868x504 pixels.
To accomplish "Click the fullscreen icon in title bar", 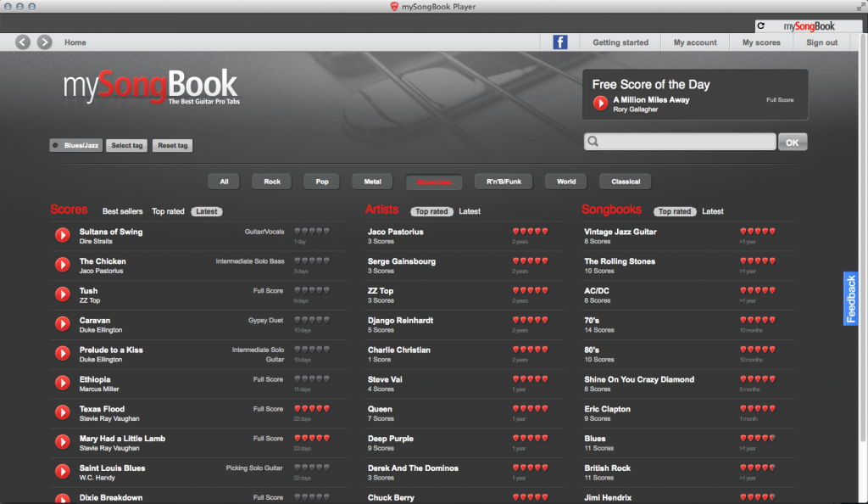I will tap(860, 7).
